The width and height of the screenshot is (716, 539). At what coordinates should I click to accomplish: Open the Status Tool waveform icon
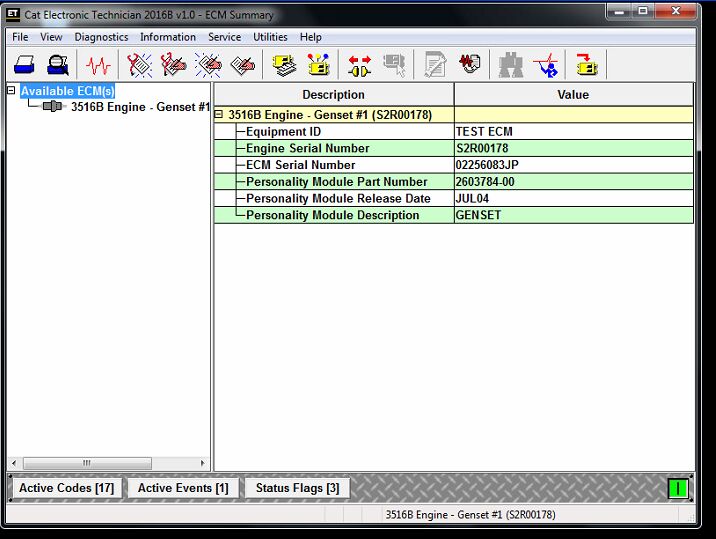(x=98, y=65)
